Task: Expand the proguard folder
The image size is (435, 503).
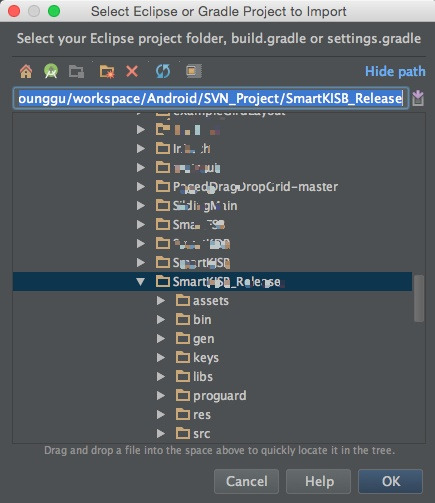Action: pyautogui.click(x=161, y=396)
